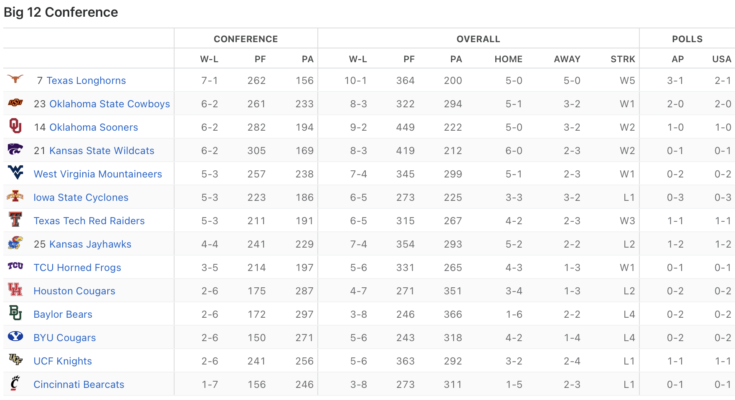Open the Houston Cougars team page
This screenshot has width=735, height=400.
click(74, 291)
